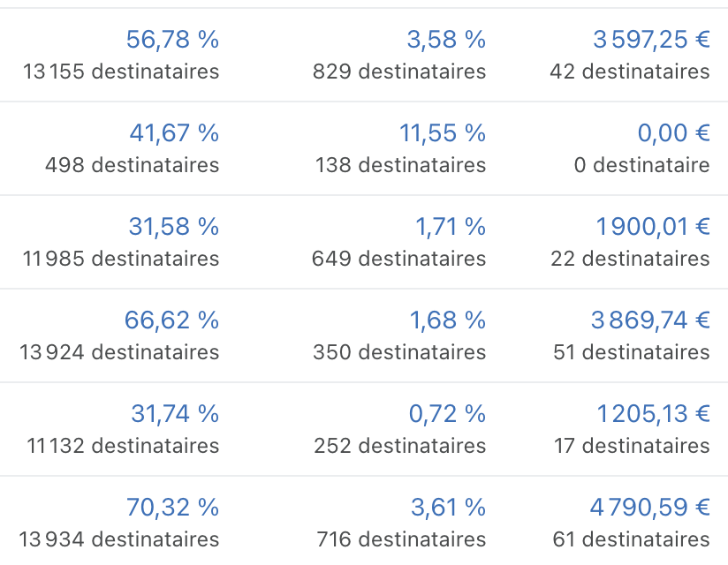
Task: Click the 66,62 % open rate value
Action: (x=171, y=320)
